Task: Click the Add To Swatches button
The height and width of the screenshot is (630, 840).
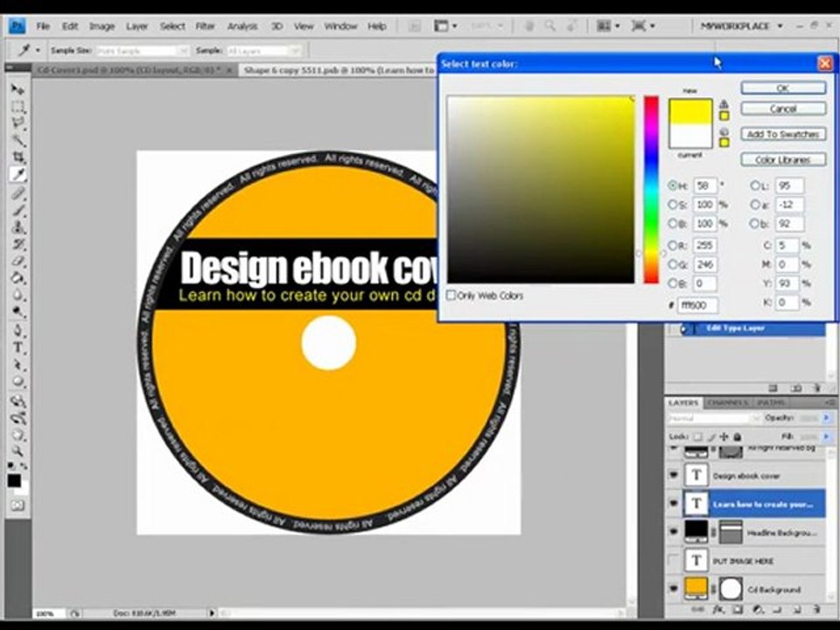Action: [783, 134]
